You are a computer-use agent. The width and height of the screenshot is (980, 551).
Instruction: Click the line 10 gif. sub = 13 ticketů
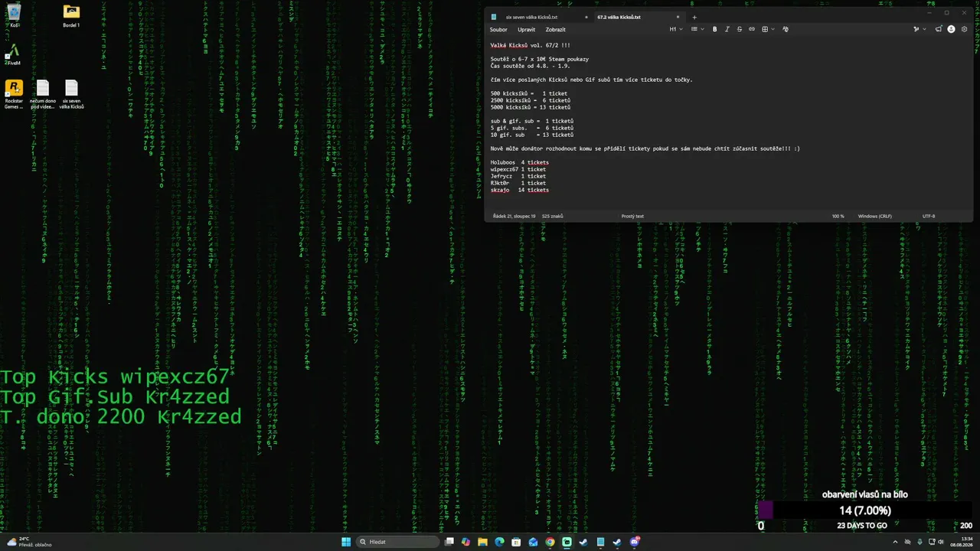click(532, 135)
